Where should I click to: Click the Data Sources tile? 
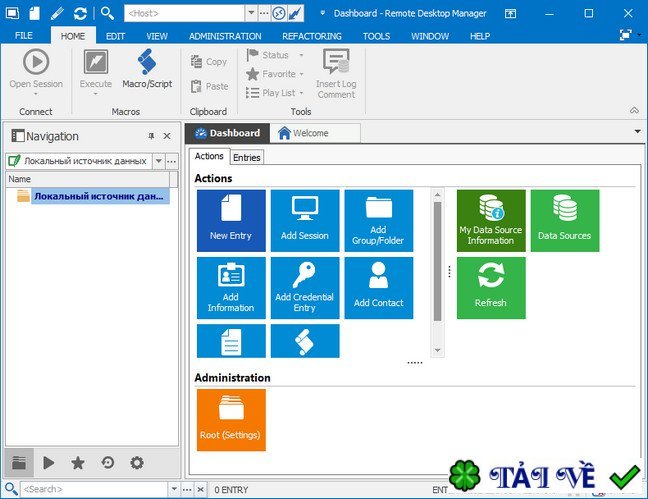click(565, 220)
